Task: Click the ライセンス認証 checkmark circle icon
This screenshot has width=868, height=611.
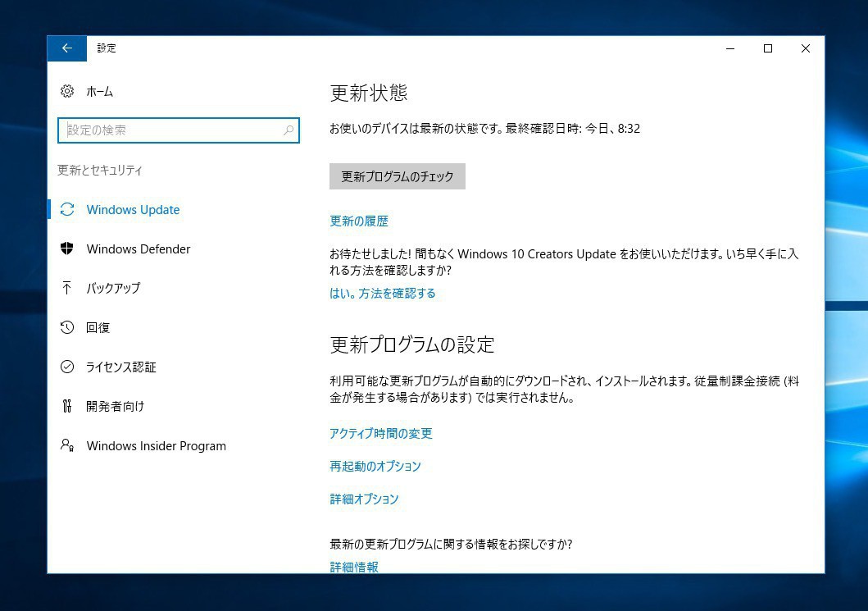Action: 67,367
